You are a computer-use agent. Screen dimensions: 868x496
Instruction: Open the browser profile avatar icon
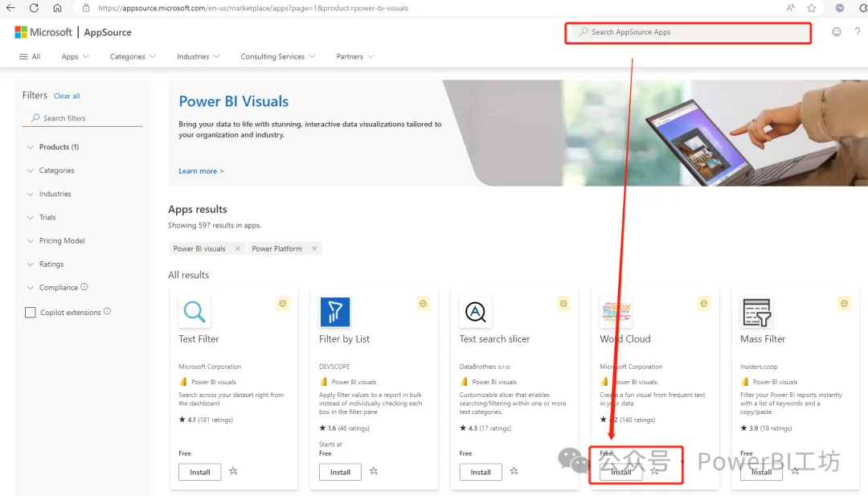tap(840, 8)
